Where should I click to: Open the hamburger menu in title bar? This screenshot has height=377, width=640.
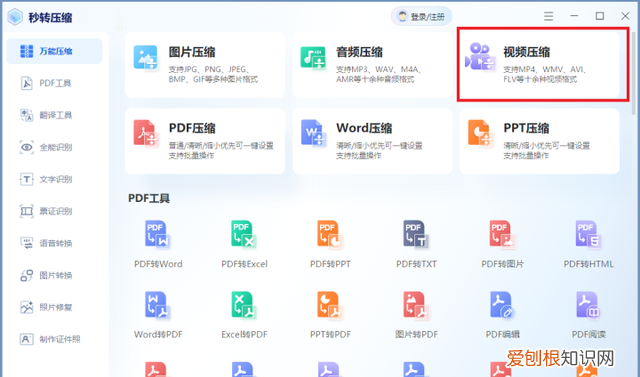point(549,16)
